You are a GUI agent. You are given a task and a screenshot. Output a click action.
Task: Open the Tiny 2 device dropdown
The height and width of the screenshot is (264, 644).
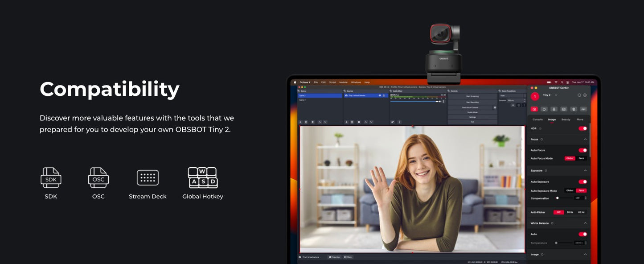[x=555, y=95]
